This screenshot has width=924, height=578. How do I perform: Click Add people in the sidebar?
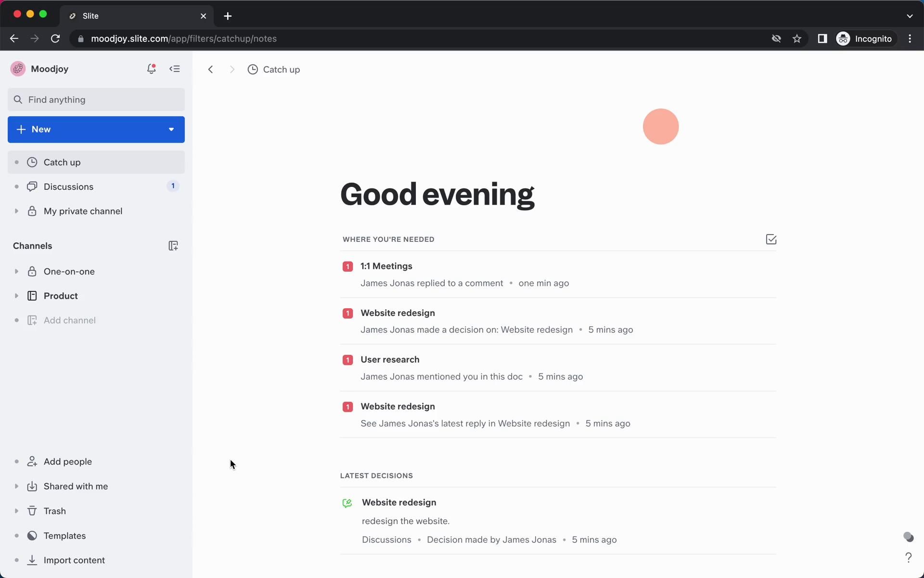click(67, 461)
